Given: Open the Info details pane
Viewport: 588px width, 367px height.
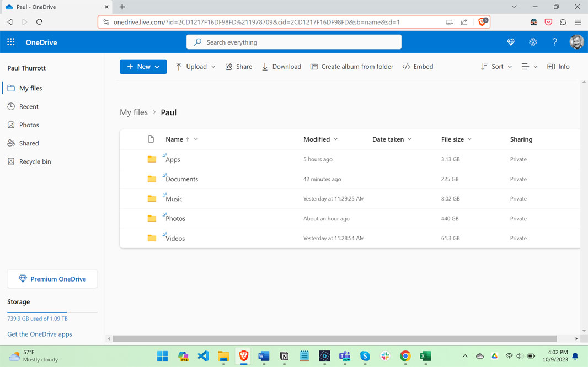Looking at the screenshot, I should point(558,67).
